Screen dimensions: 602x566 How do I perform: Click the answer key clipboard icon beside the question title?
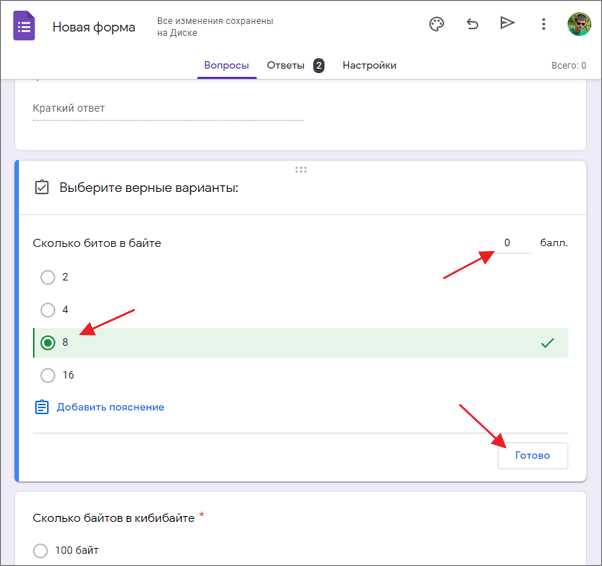coord(41,187)
